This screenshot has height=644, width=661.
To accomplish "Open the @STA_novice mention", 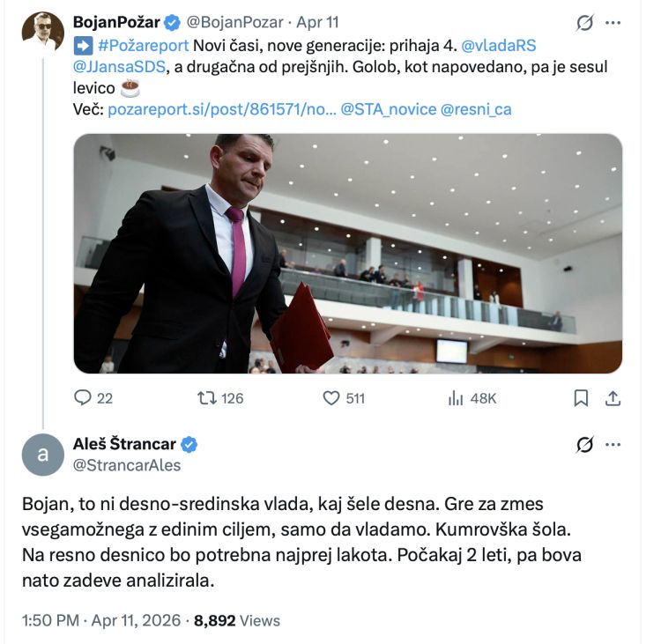I will pyautogui.click(x=388, y=109).
